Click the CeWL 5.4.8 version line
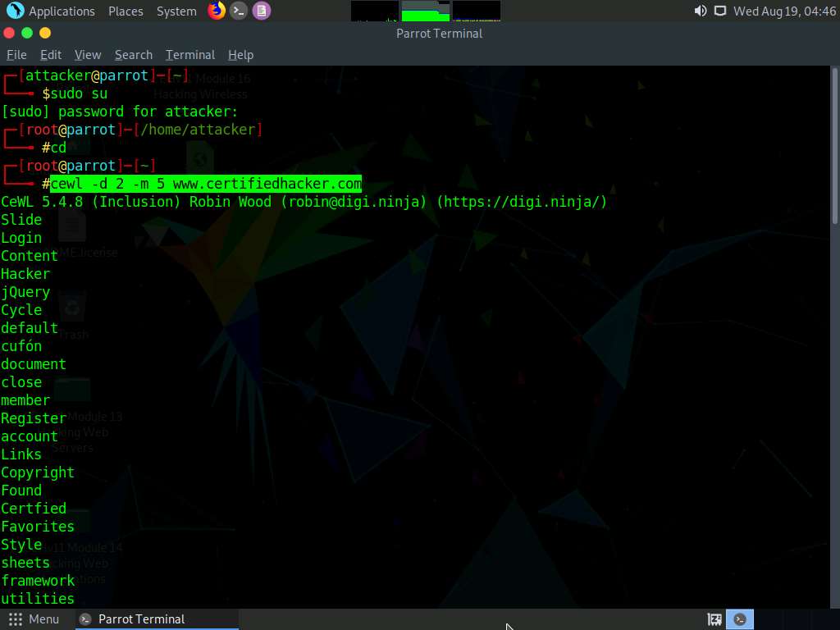This screenshot has width=840, height=630. [304, 202]
